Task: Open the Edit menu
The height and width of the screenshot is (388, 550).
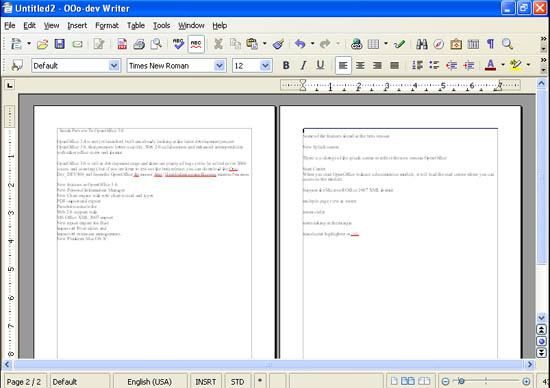Action: [x=29, y=26]
